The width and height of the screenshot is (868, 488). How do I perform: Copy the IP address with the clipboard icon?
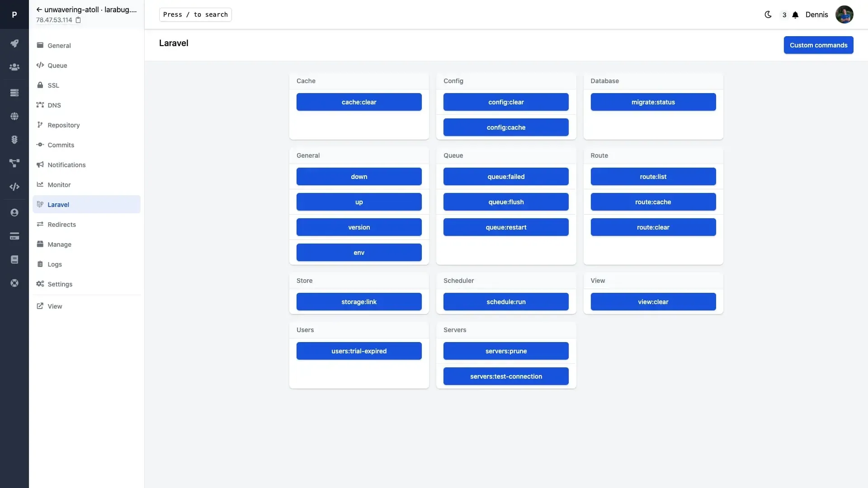[x=78, y=20]
